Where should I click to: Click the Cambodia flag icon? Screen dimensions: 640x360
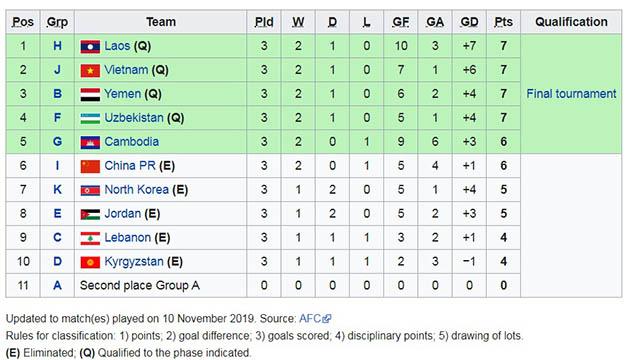click(90, 142)
